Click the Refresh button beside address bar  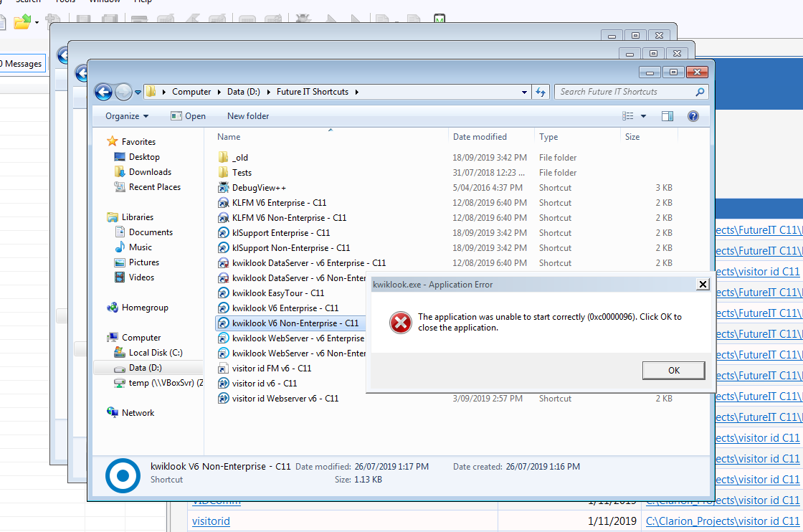[x=541, y=92]
